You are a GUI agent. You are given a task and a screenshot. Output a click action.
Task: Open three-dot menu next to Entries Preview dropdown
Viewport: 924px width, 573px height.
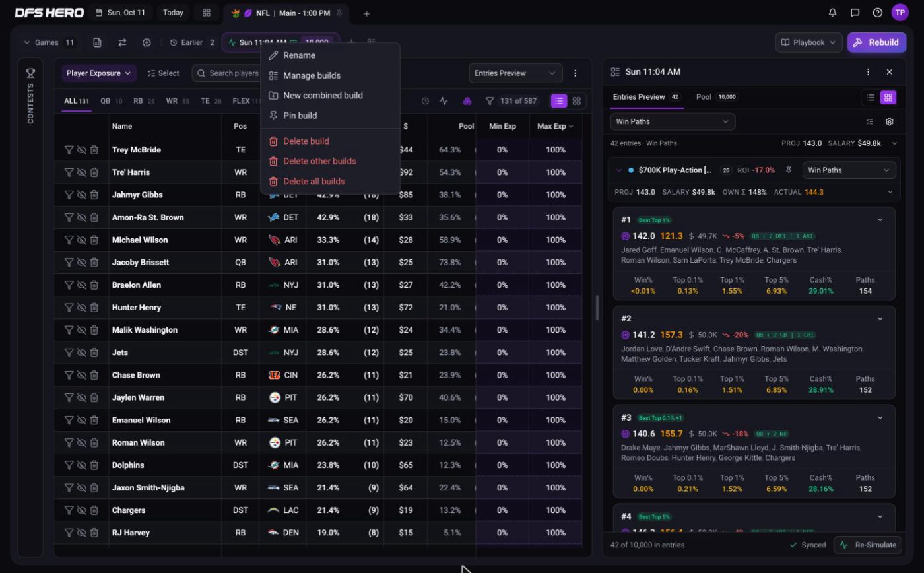point(575,73)
